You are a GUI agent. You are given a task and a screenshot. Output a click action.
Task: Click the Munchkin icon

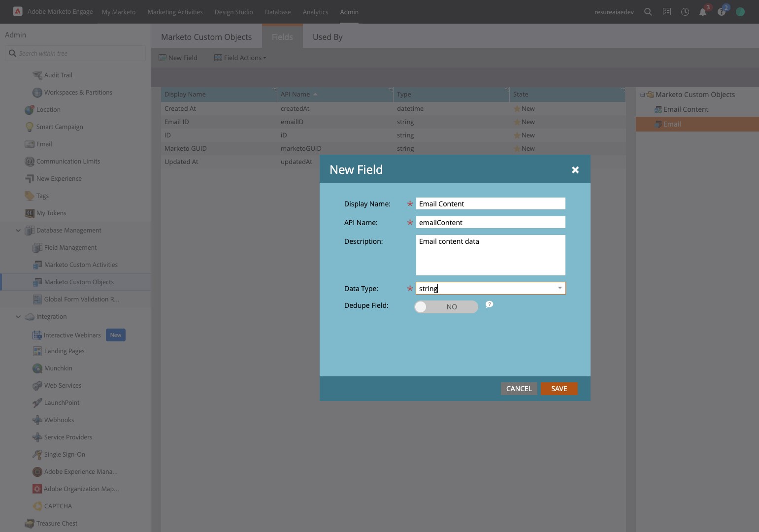tap(37, 368)
